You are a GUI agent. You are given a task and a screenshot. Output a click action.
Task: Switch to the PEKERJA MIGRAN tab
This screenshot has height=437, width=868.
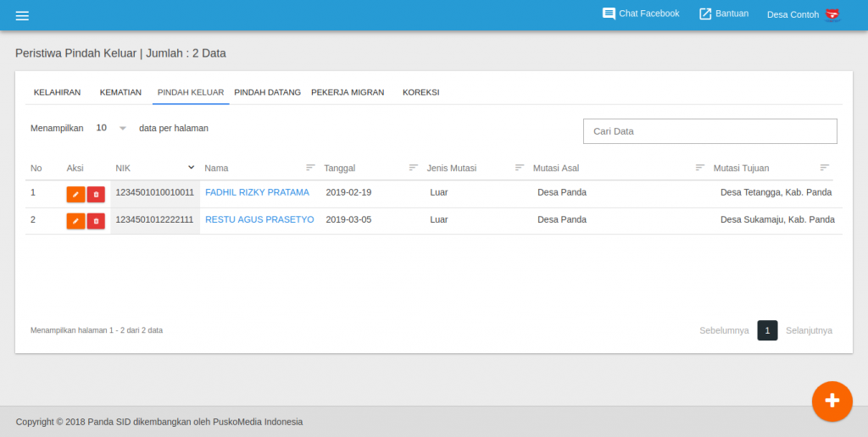click(348, 92)
